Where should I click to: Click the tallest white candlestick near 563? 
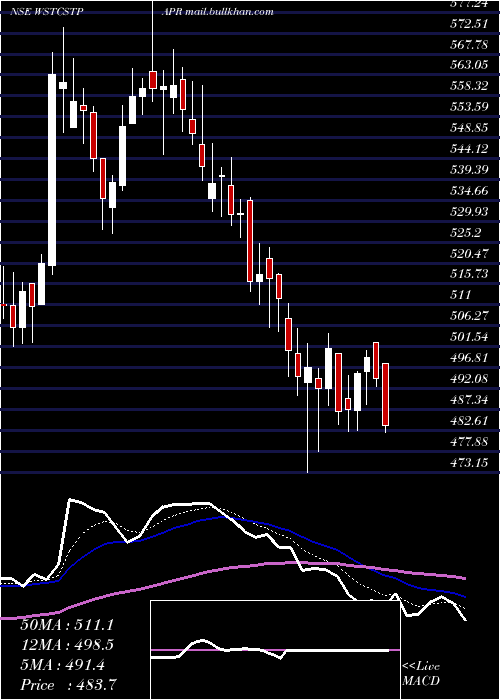point(52,170)
